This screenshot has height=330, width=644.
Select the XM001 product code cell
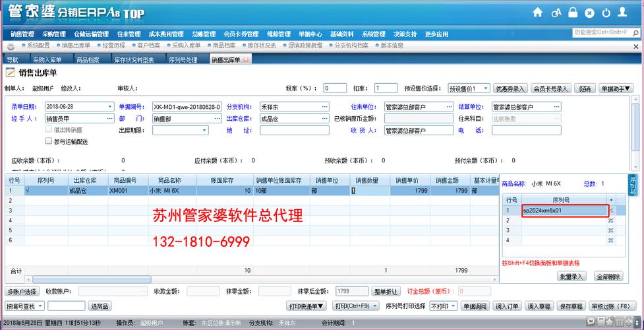coord(128,191)
